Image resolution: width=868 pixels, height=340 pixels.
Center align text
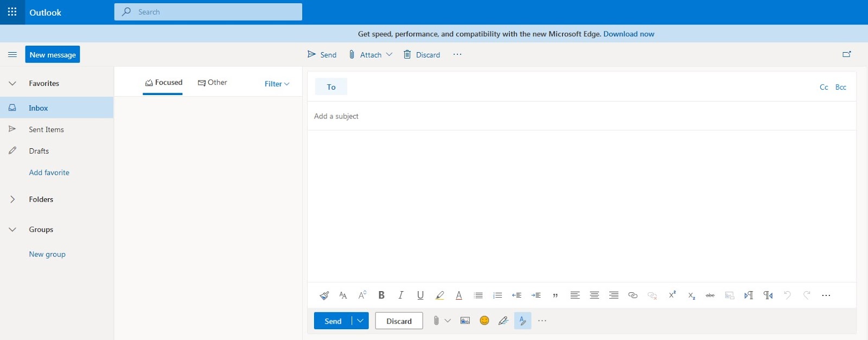pyautogui.click(x=595, y=295)
